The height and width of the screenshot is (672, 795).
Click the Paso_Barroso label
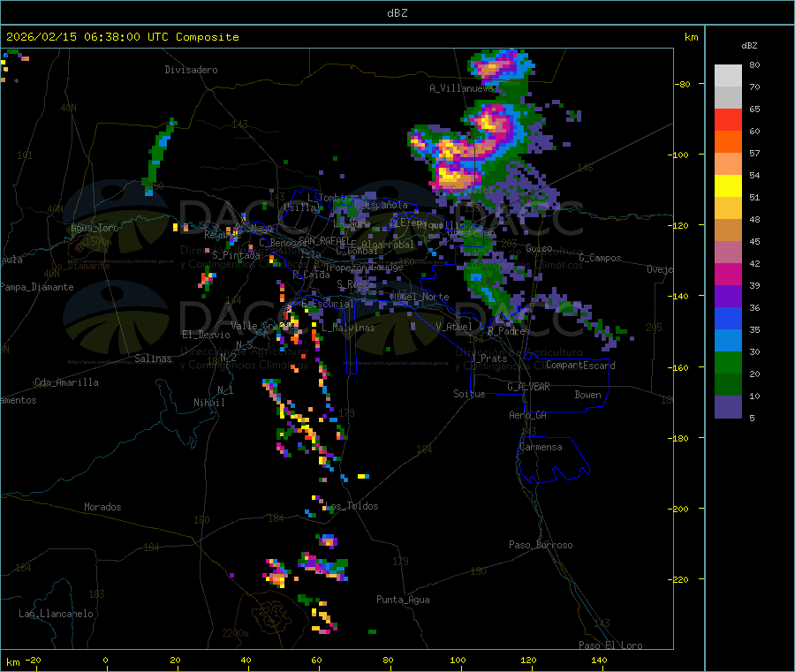click(541, 545)
